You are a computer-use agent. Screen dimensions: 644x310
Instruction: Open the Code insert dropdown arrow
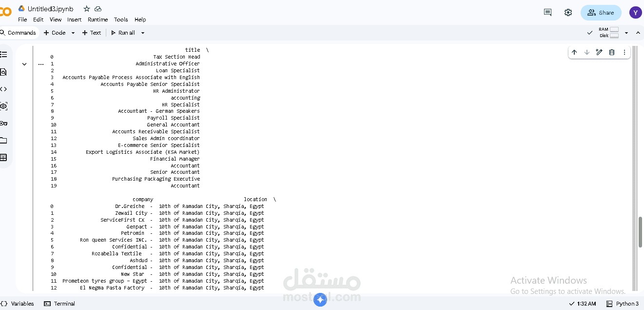[x=72, y=33]
